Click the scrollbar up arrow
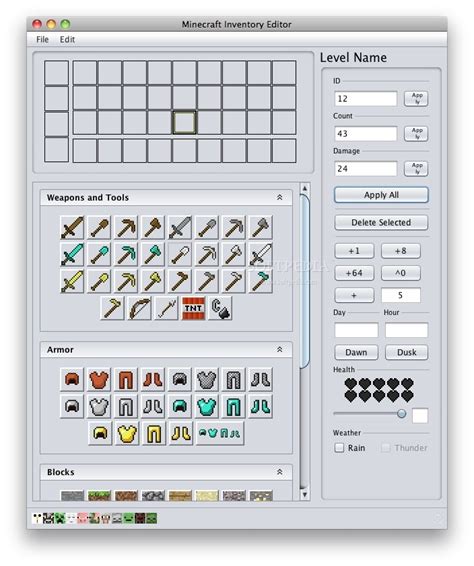Image resolution: width=474 pixels, height=566 pixels. 304,188
